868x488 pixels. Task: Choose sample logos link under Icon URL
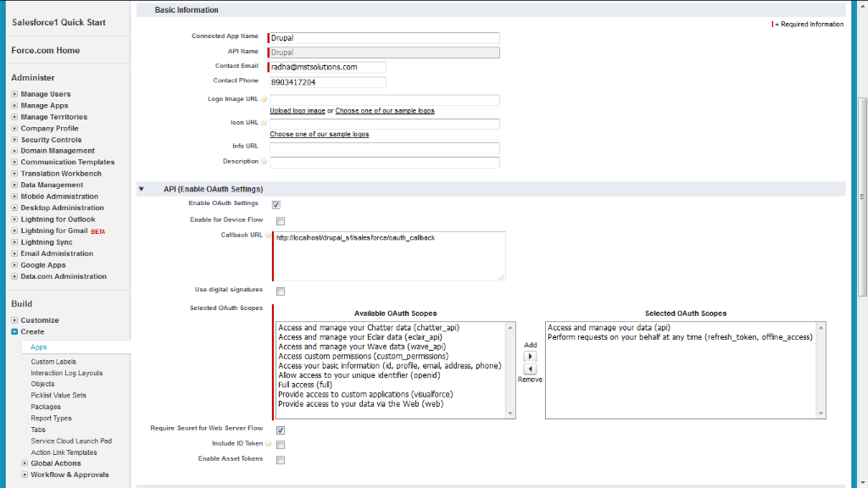tap(320, 135)
